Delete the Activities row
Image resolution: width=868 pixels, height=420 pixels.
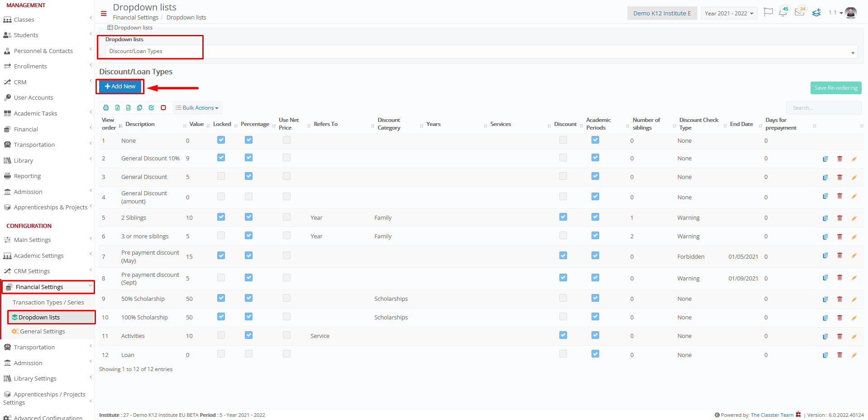pos(839,337)
